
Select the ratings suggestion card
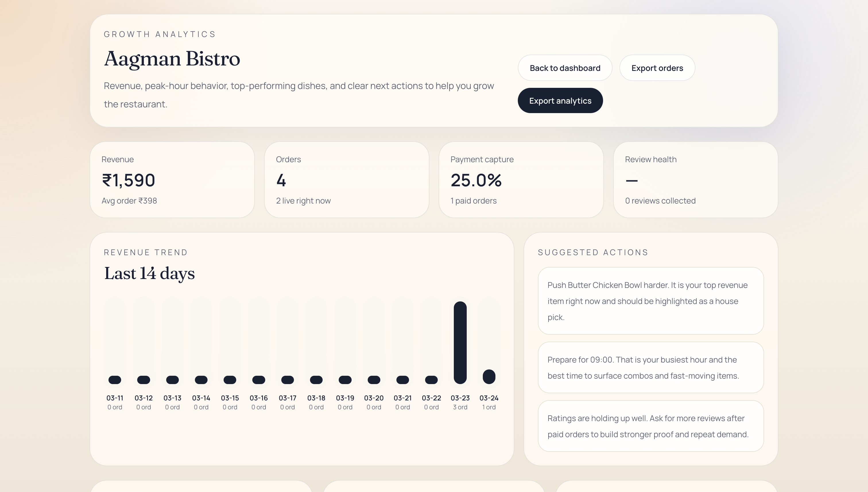point(650,426)
